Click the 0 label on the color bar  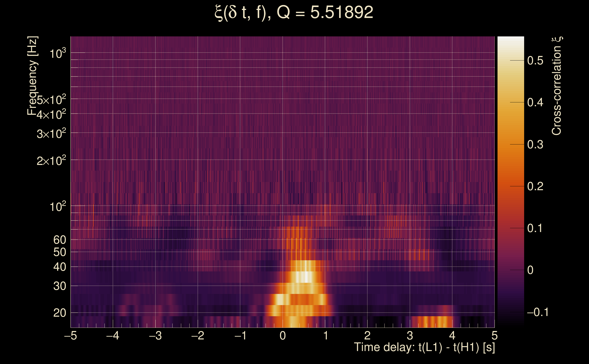click(x=530, y=270)
